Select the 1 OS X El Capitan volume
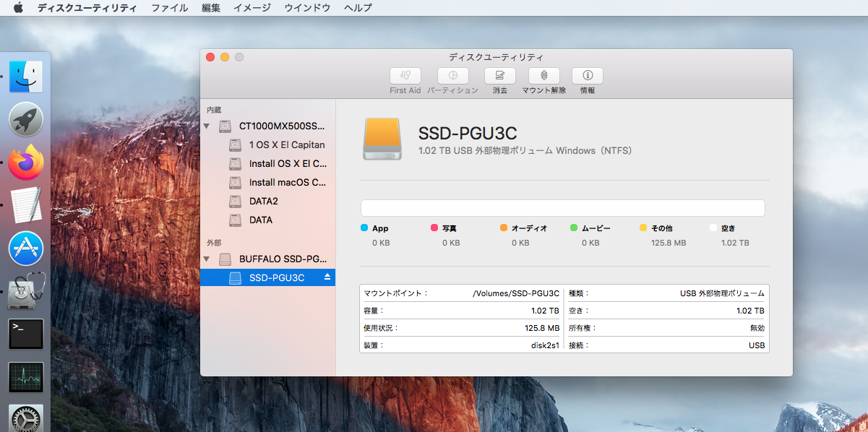The height and width of the screenshot is (432, 868). coord(286,144)
